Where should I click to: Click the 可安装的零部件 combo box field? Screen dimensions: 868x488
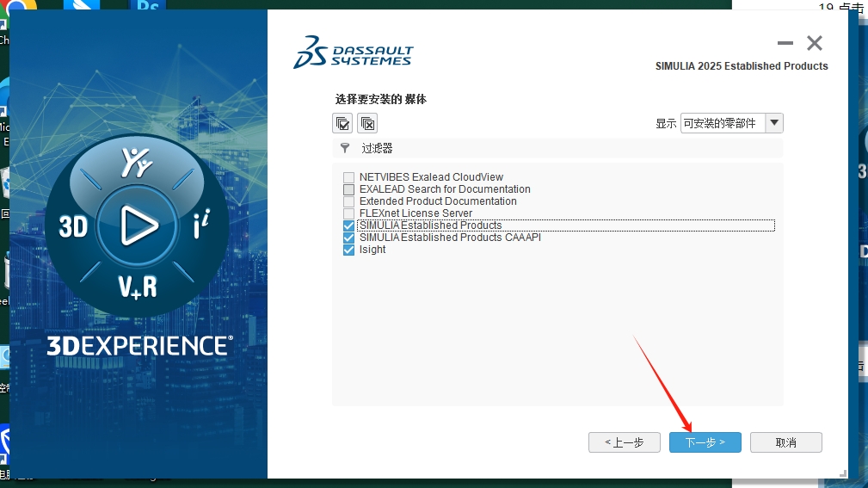point(721,123)
